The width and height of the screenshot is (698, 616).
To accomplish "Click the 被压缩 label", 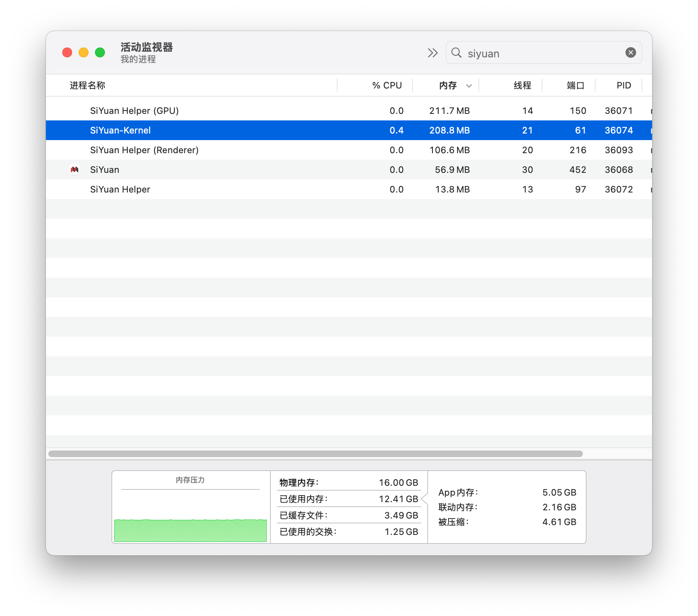I will (x=453, y=522).
